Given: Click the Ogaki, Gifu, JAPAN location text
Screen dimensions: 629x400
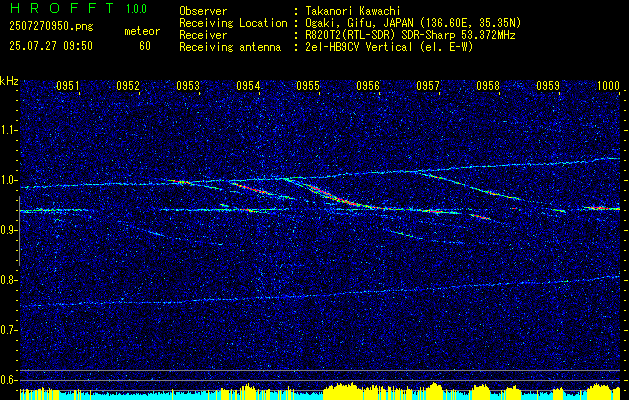Looking at the screenshot, I should tap(413, 23).
